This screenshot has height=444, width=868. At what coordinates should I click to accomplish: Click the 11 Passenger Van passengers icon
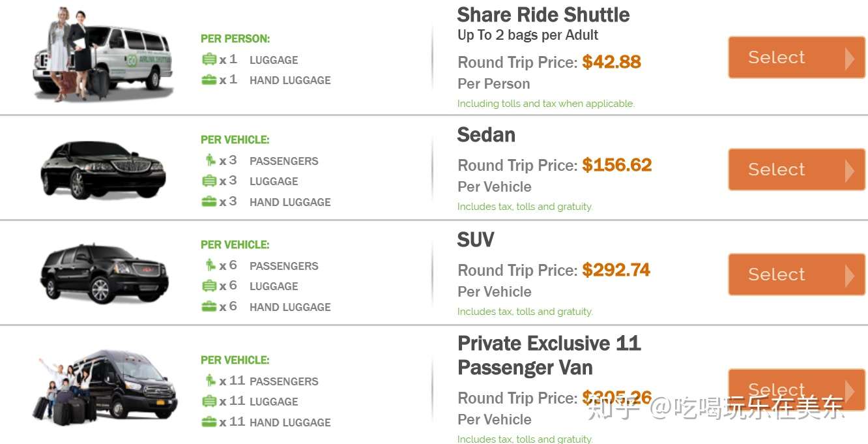point(210,381)
